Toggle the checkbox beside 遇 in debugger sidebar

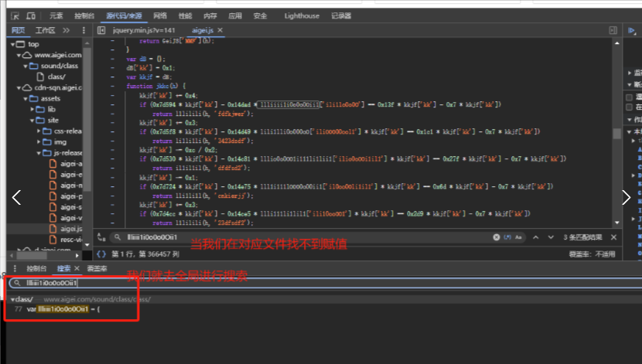point(630,97)
